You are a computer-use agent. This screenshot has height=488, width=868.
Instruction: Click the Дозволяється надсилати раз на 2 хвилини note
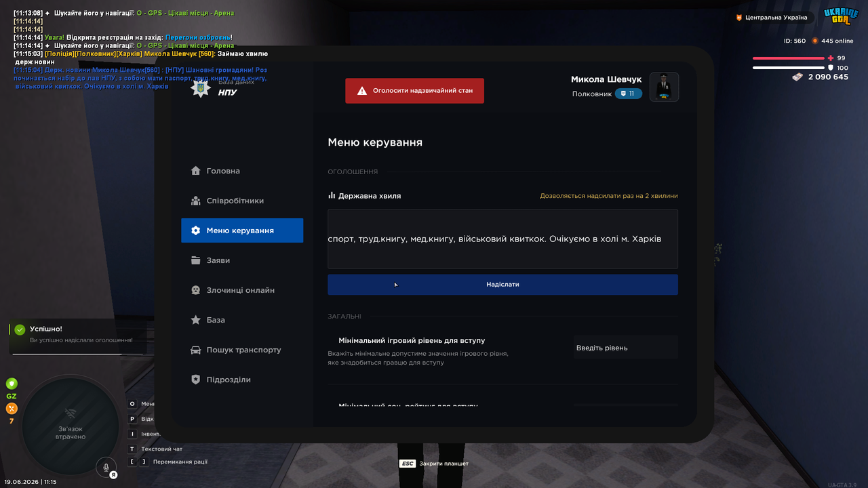(x=609, y=196)
